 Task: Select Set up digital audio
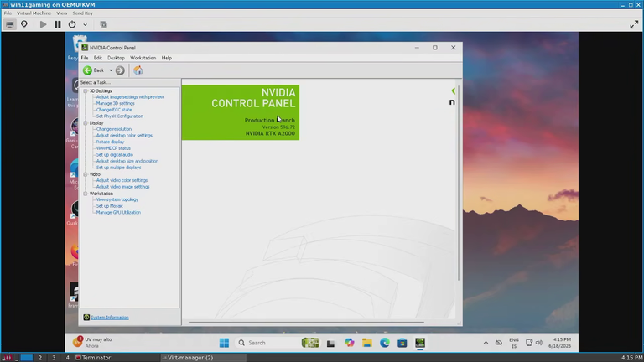point(115,155)
